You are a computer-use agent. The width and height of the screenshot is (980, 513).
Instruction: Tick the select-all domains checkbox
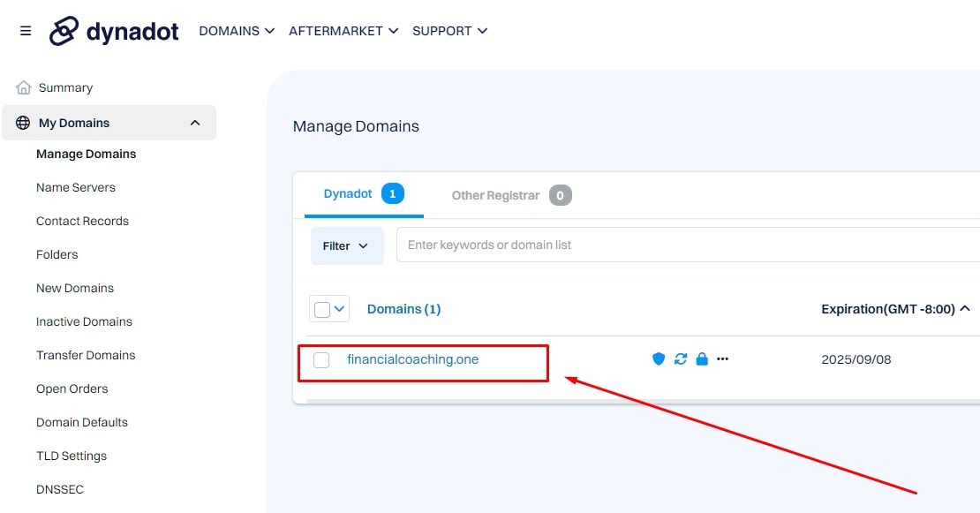[322, 309]
